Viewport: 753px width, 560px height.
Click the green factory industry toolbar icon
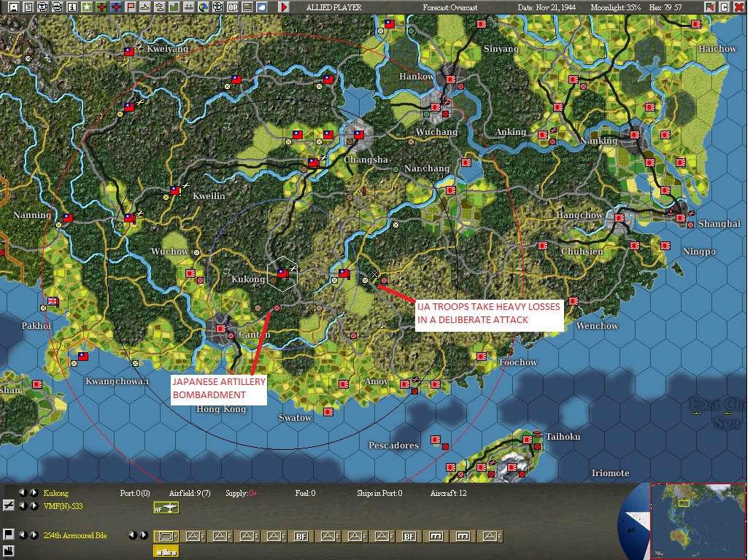coord(174,7)
